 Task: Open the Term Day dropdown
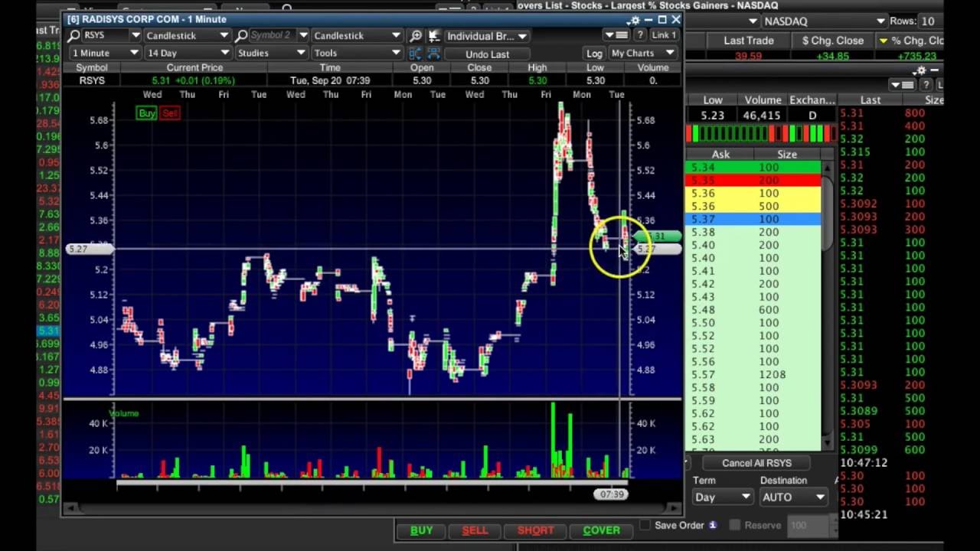(x=723, y=497)
